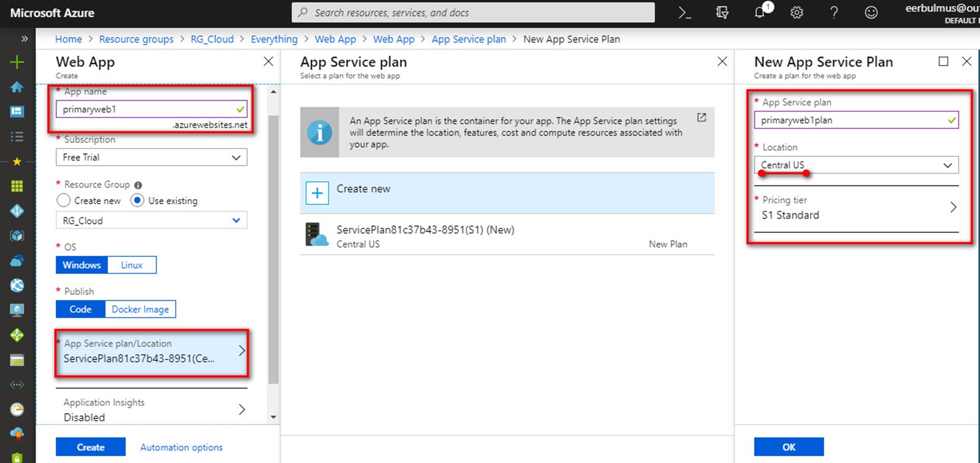Viewport: 980px width, 463px height.
Task: Open the Location Central US dropdown
Action: click(x=856, y=165)
